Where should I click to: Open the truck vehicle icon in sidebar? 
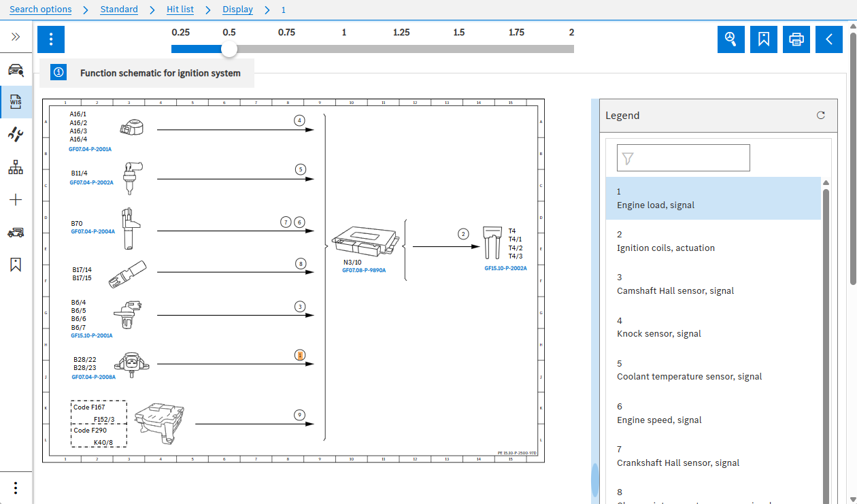coord(16,232)
